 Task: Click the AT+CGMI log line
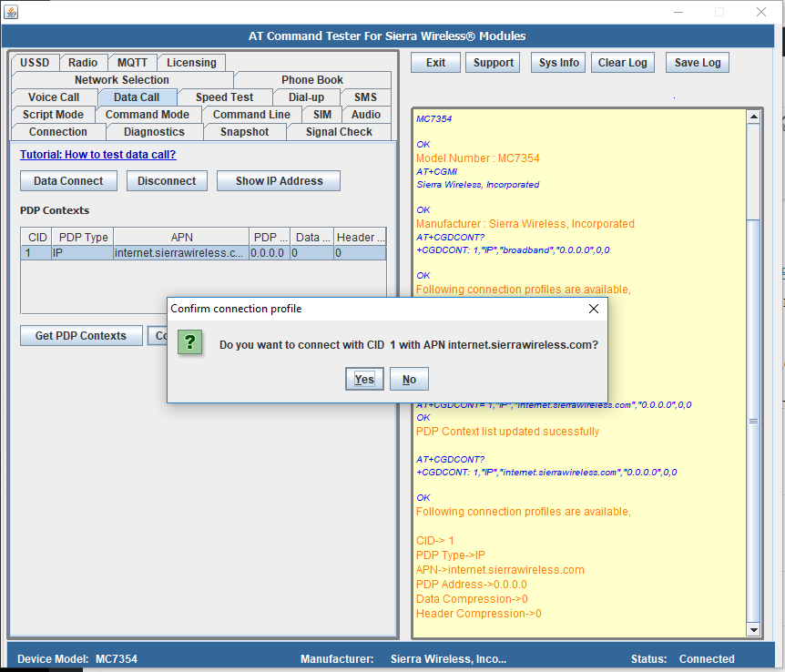pyautogui.click(x=436, y=171)
